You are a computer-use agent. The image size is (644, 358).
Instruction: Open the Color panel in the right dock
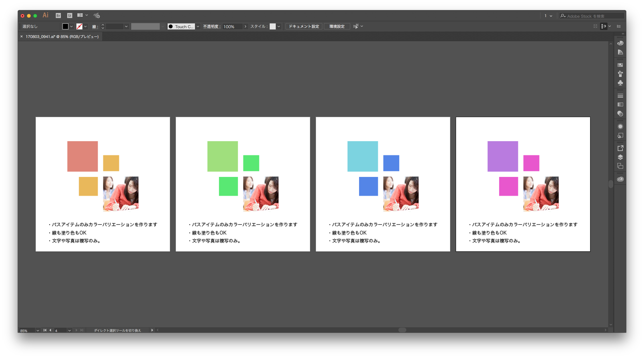pos(620,43)
